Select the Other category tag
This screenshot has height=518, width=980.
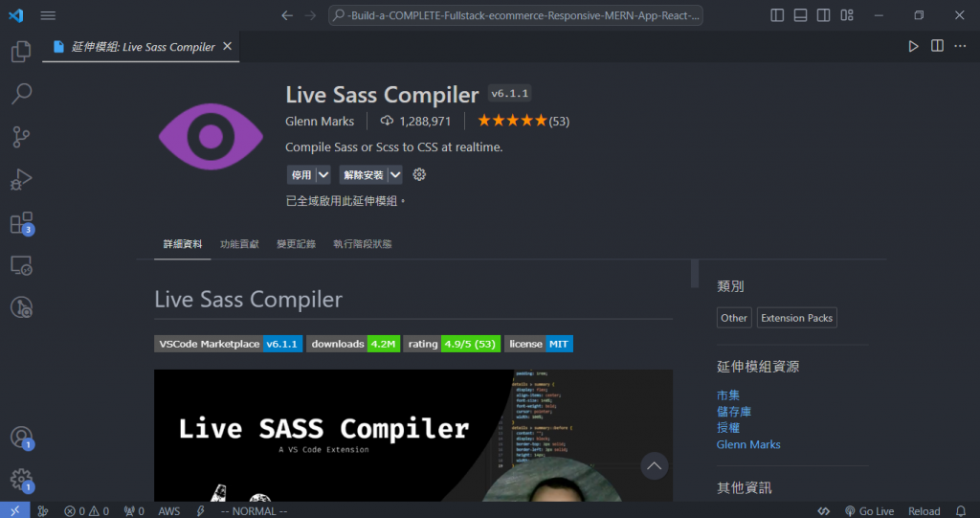coord(734,318)
